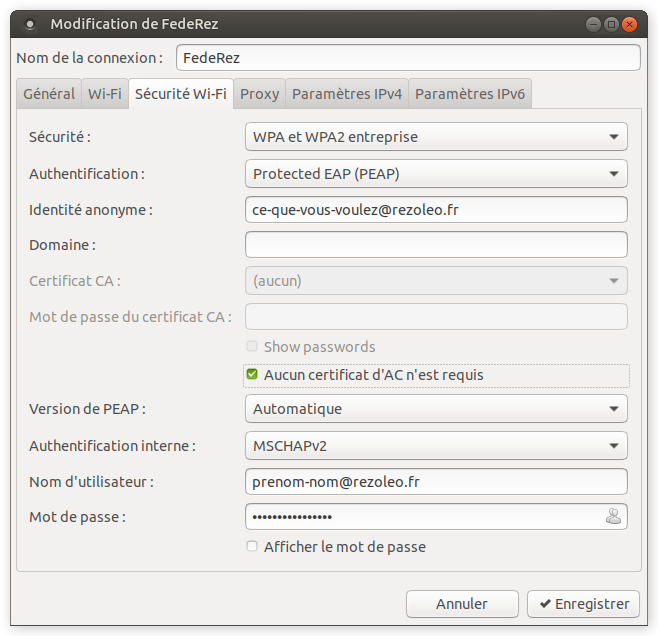The image size is (658, 636).
Task: Open the Version de PEAP dropdown
Action: (x=436, y=409)
